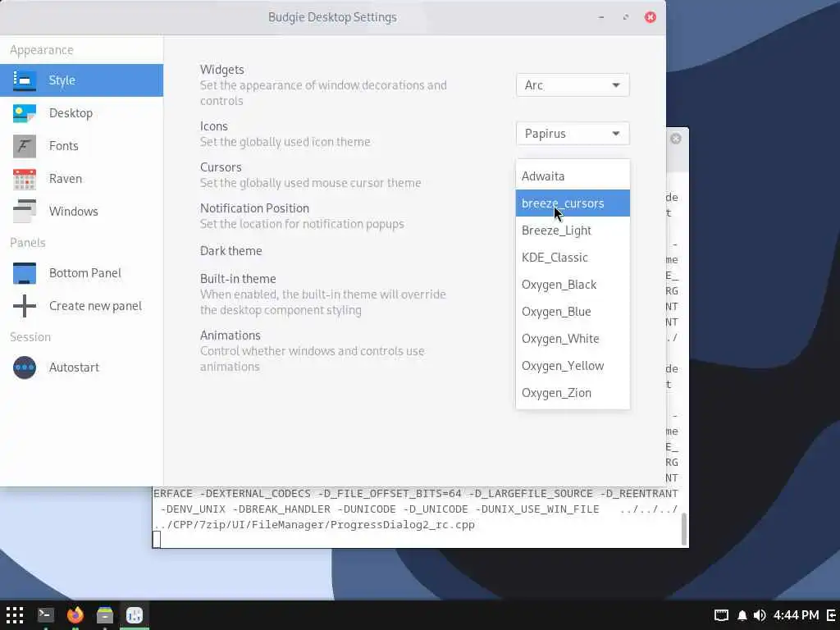Open the Autostart session icon

(24, 367)
